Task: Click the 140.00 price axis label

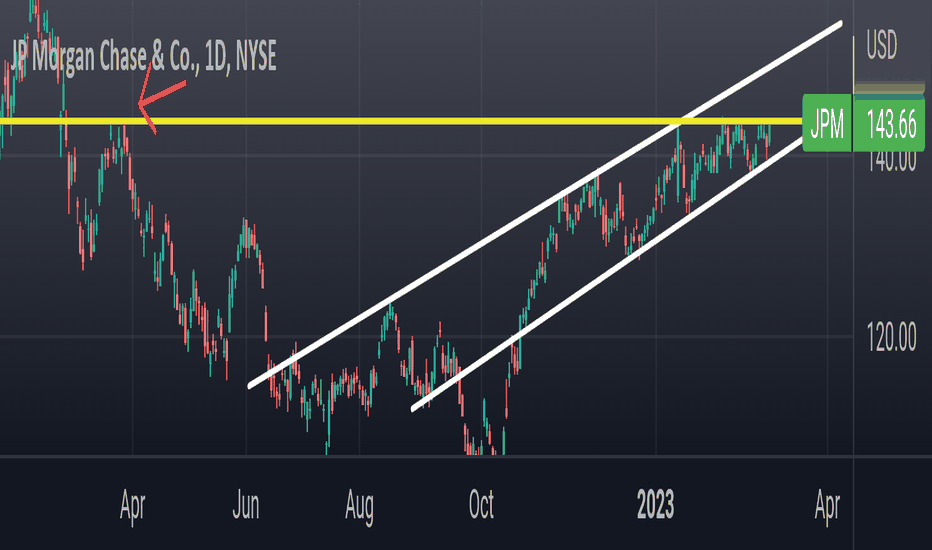Action: coord(891,162)
